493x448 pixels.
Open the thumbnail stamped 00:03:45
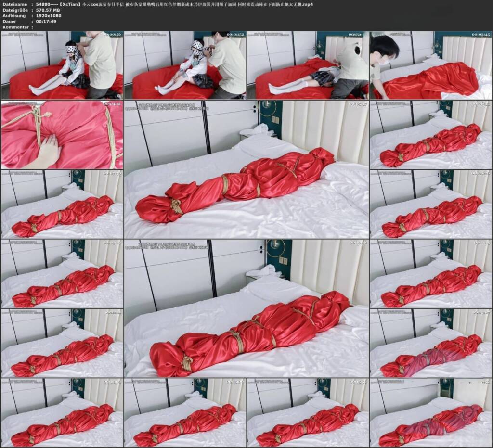pyautogui.click(x=431, y=65)
